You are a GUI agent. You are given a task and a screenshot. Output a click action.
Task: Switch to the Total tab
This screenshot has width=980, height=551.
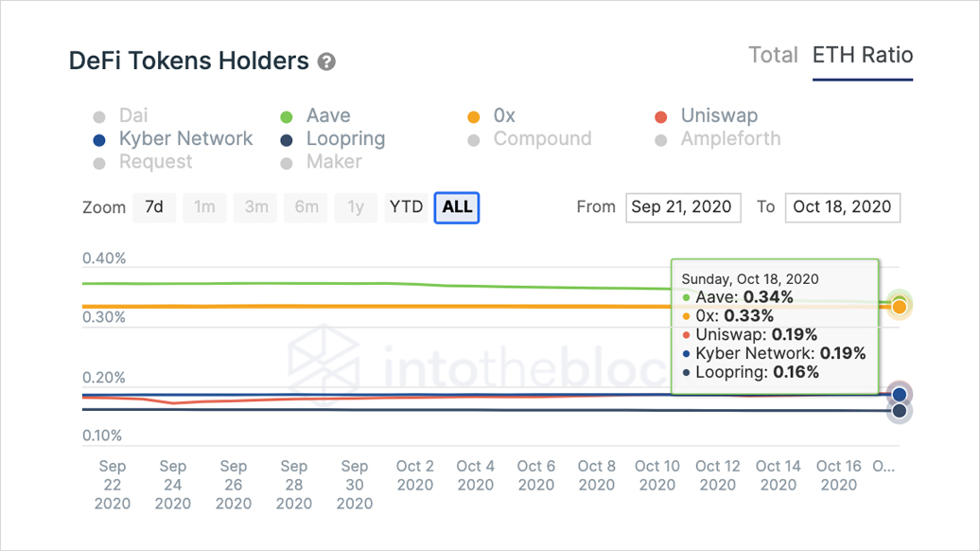773,55
